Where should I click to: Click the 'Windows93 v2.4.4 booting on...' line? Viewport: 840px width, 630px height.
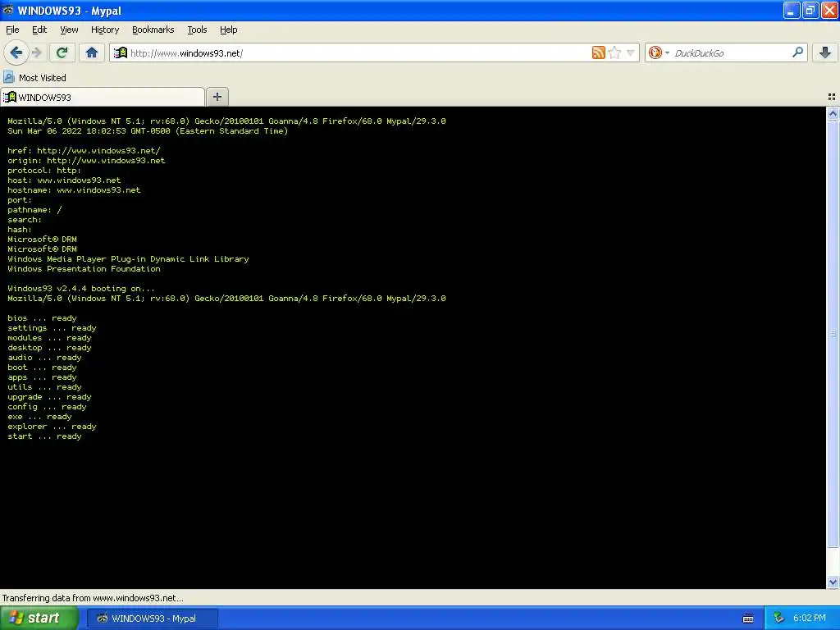tap(81, 288)
